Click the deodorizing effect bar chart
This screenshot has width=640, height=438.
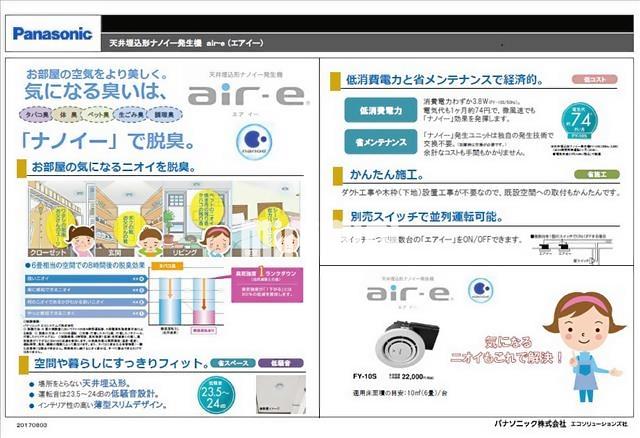pyautogui.click(x=188, y=301)
